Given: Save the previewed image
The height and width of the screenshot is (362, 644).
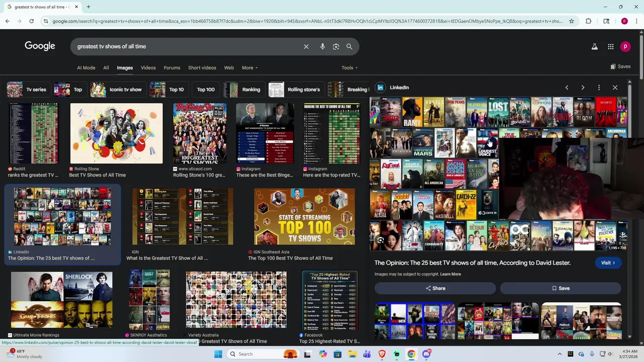Looking at the screenshot, I should tap(560, 288).
